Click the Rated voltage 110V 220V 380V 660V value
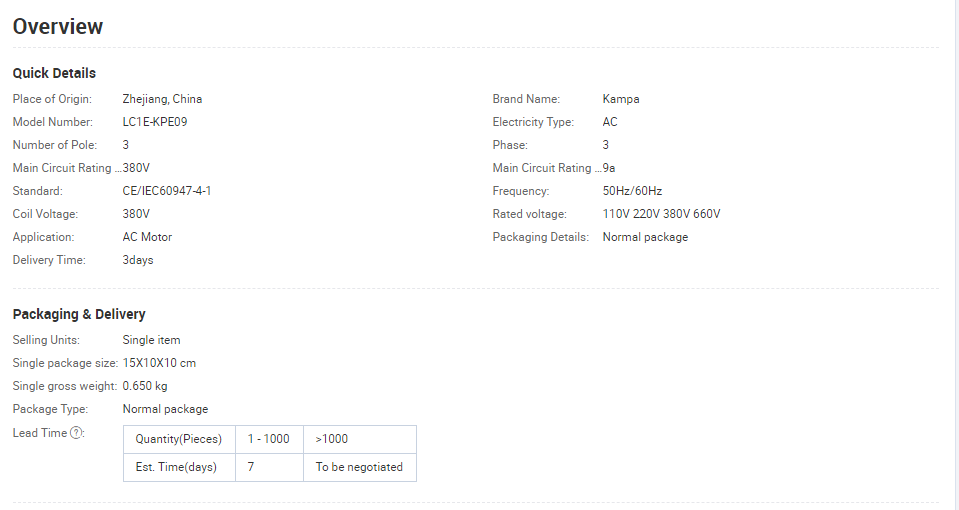The width and height of the screenshot is (959, 510). coord(661,214)
